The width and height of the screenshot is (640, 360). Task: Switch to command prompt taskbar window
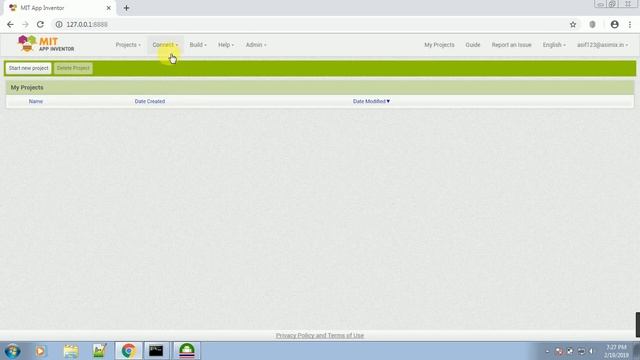point(156,351)
